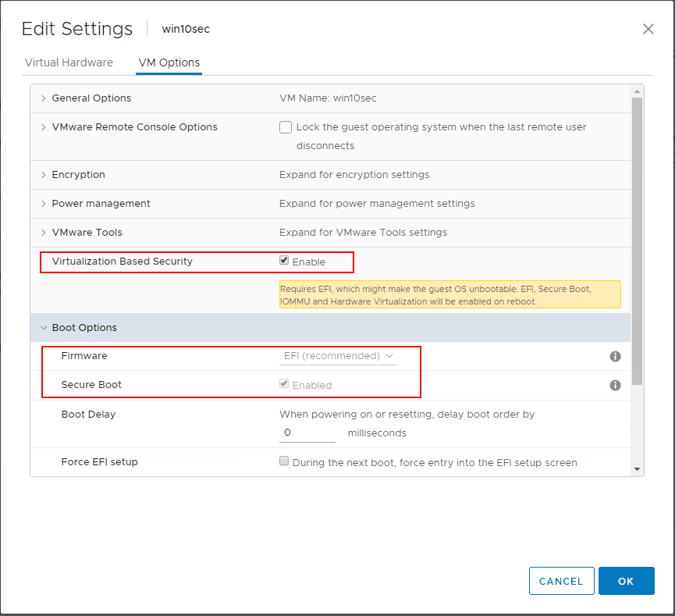Expand the VMware Tools section
Screen dimensions: 675x616
point(44,233)
